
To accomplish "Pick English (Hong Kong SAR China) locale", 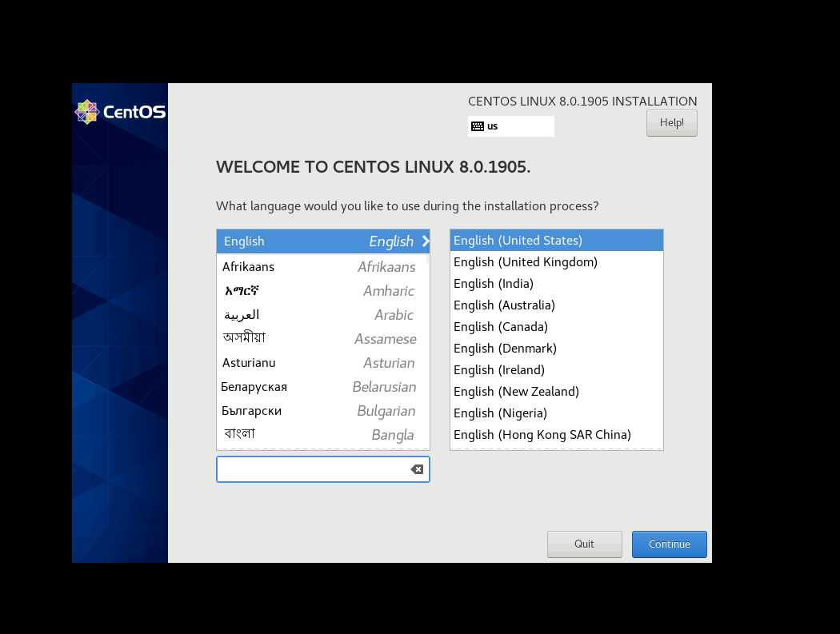I will tap(557, 435).
